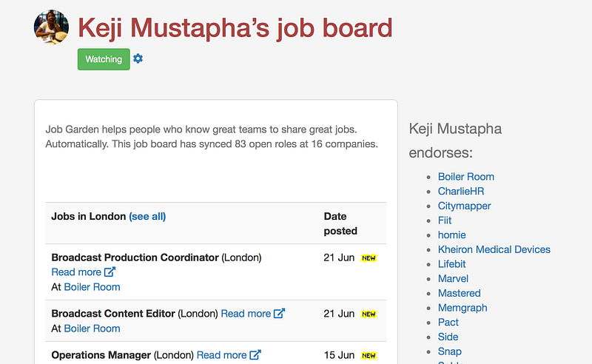Open Mastered in endorses list

[x=460, y=293]
